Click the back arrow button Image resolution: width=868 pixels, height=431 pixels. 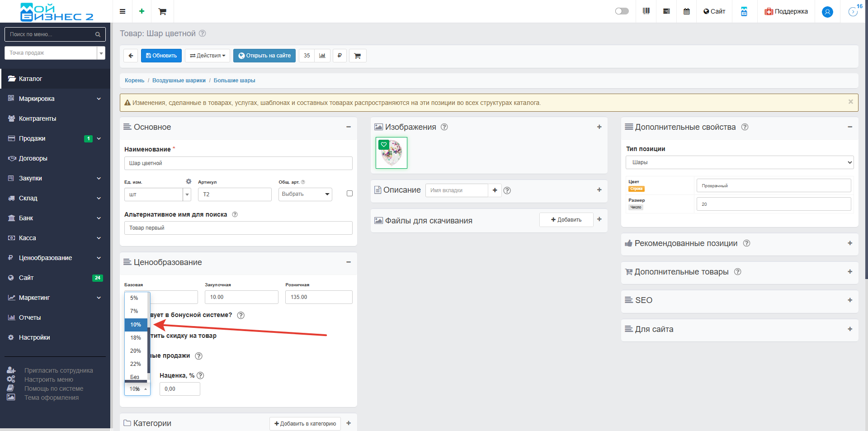pos(131,56)
